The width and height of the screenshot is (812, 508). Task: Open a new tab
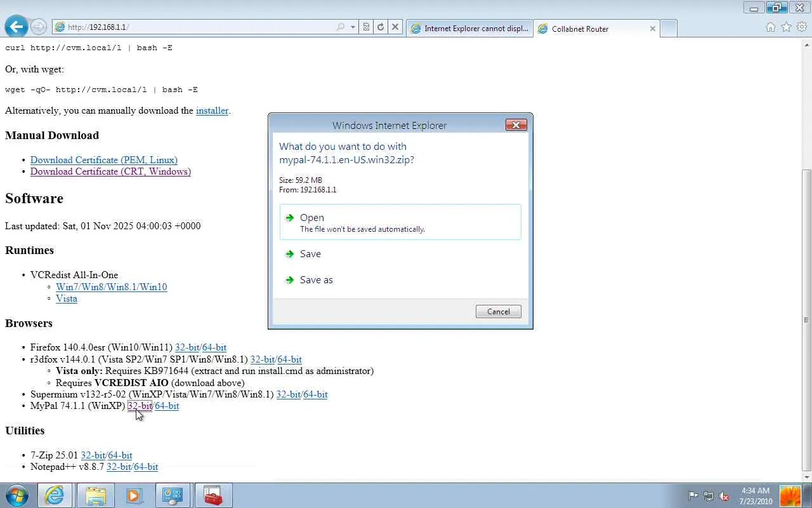tap(669, 29)
